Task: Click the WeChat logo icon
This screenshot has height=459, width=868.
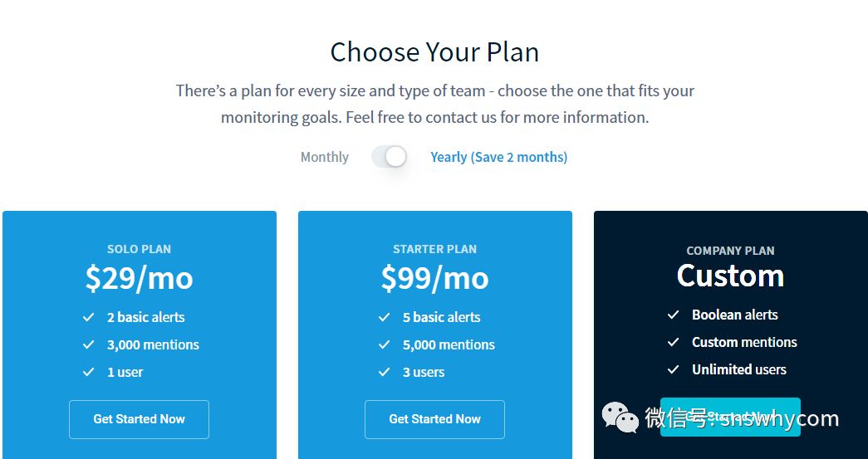Action: [620, 417]
